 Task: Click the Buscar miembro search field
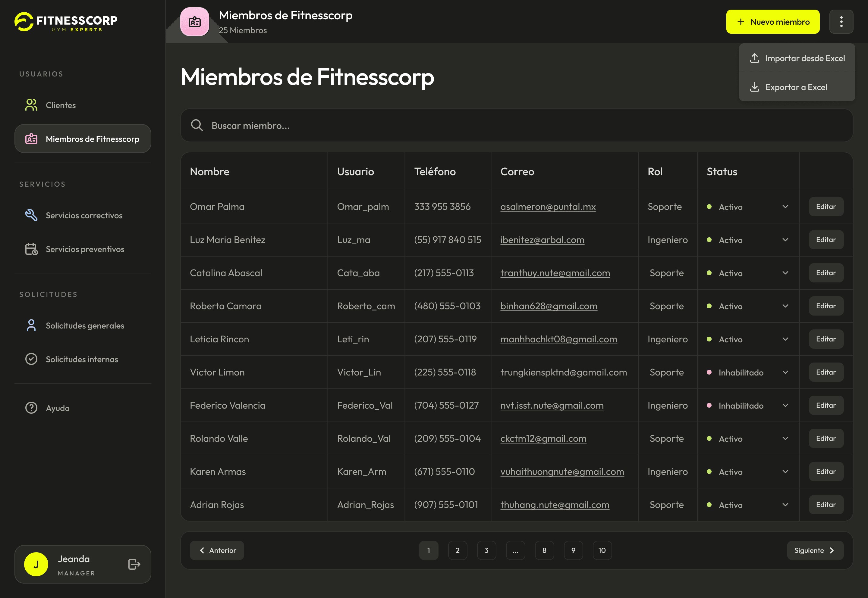click(516, 125)
